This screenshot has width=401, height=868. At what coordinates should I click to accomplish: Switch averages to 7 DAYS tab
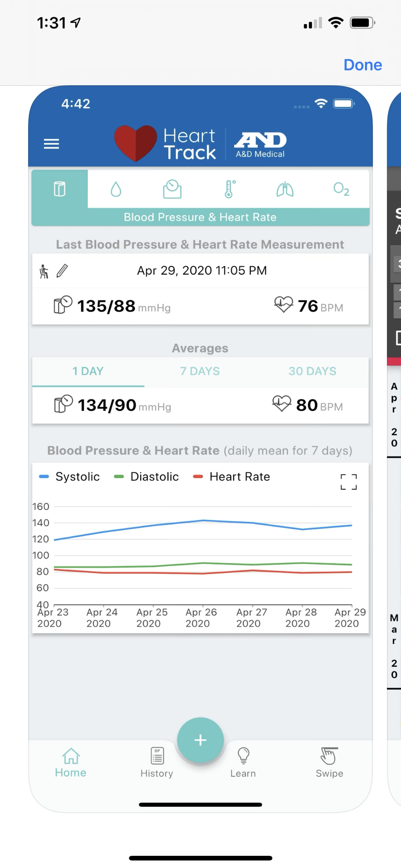pyautogui.click(x=200, y=371)
